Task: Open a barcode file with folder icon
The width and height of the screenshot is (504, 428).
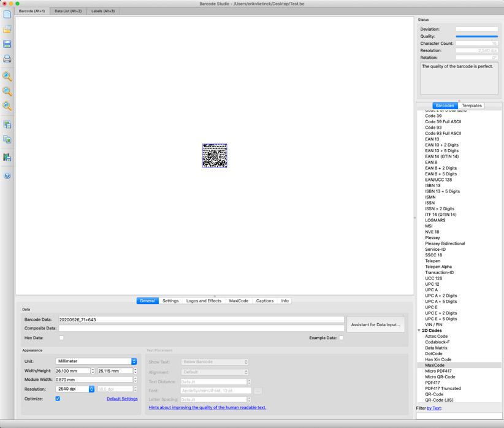Action: 7,29
